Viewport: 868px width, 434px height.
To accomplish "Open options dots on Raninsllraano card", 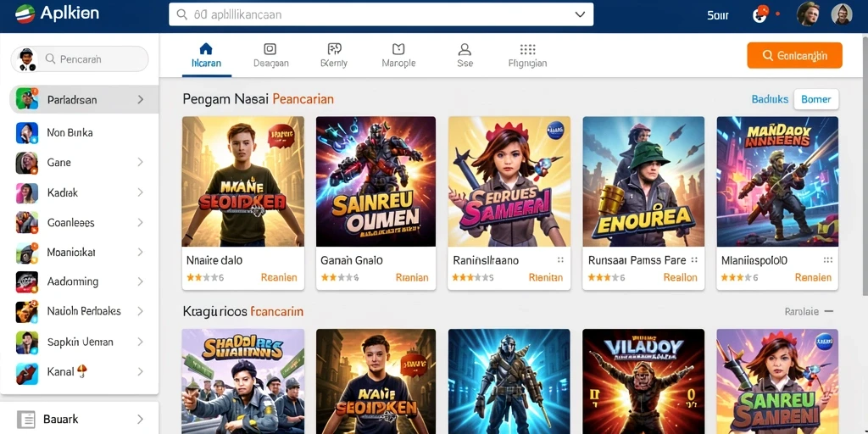I will [x=560, y=260].
